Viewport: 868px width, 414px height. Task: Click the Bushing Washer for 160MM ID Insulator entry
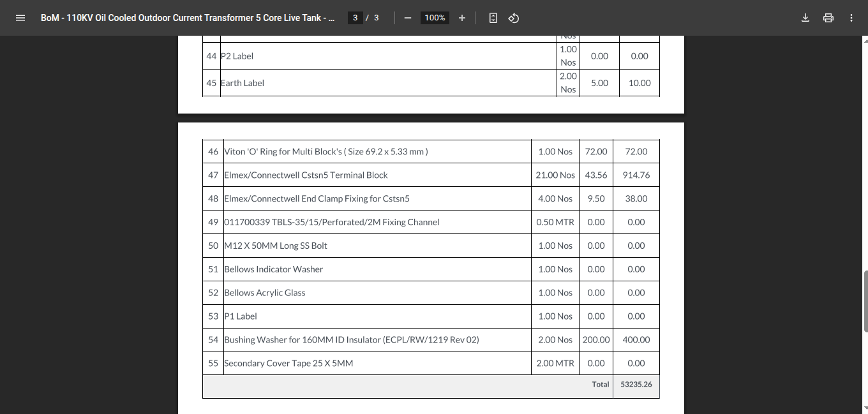click(x=351, y=339)
